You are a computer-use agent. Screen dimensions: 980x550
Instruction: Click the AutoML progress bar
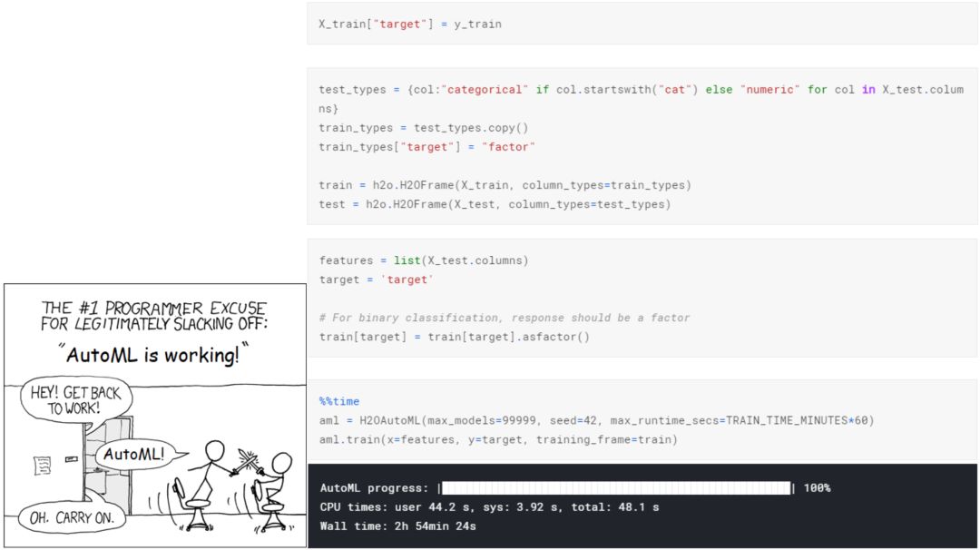coord(616,488)
